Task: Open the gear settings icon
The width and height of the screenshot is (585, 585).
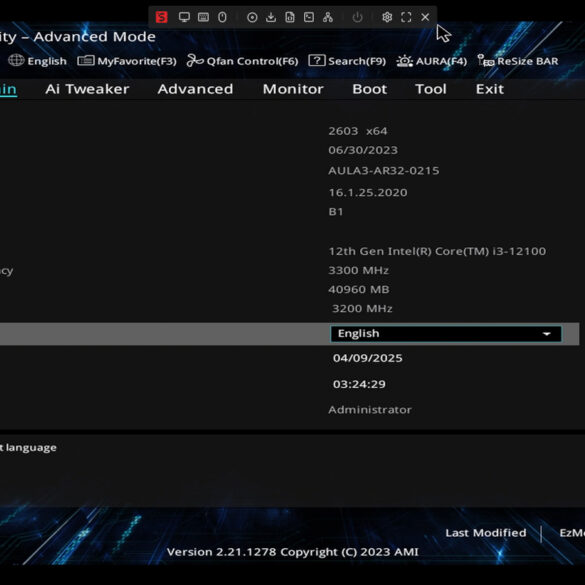Action: point(387,17)
